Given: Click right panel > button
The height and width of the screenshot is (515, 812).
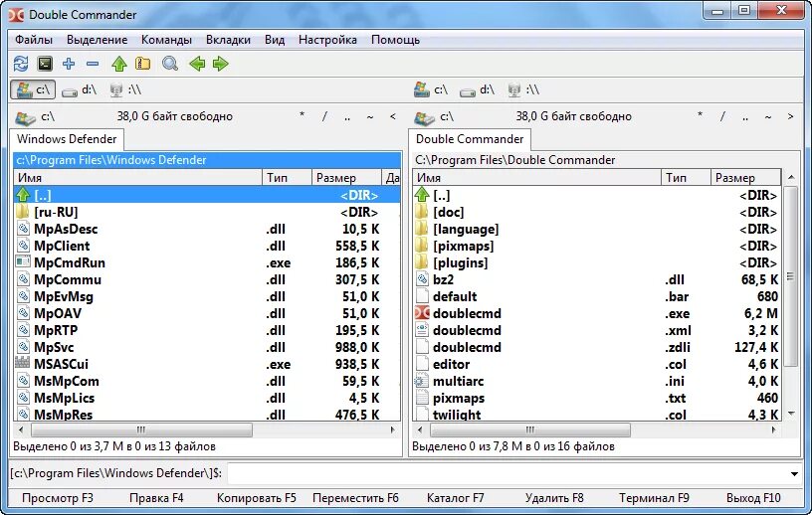Looking at the screenshot, I should [x=790, y=116].
